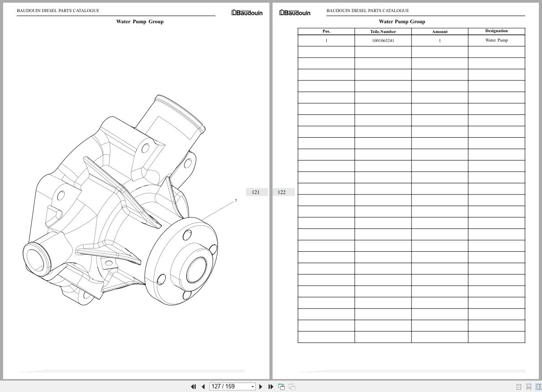Viewport: 542px width, 392px height.
Task: Click the BAUDOUIN DIESEL PARTS CATALOGUE header
Action: [x=58, y=10]
